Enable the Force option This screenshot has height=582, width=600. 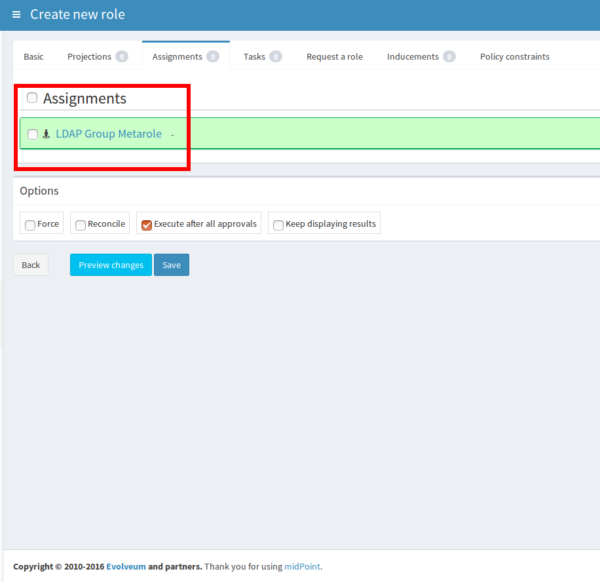click(x=30, y=225)
